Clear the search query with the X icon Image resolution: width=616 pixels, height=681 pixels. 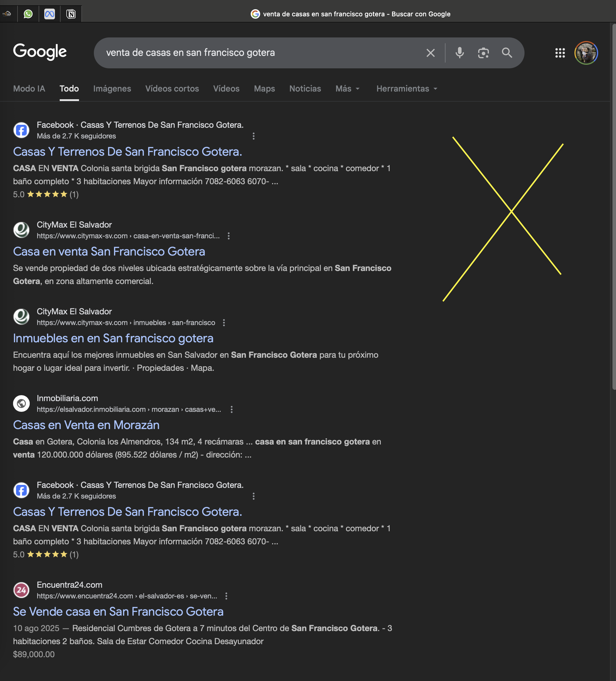click(x=430, y=53)
